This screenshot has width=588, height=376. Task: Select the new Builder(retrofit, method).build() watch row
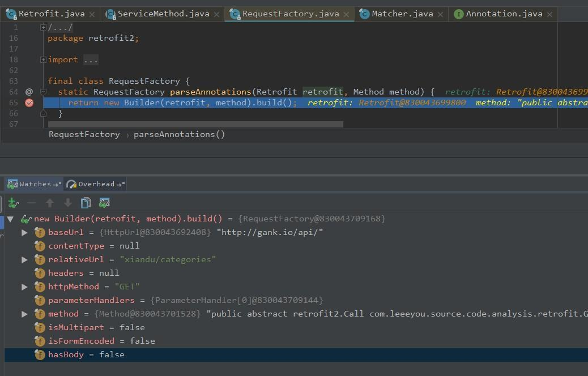click(296, 219)
